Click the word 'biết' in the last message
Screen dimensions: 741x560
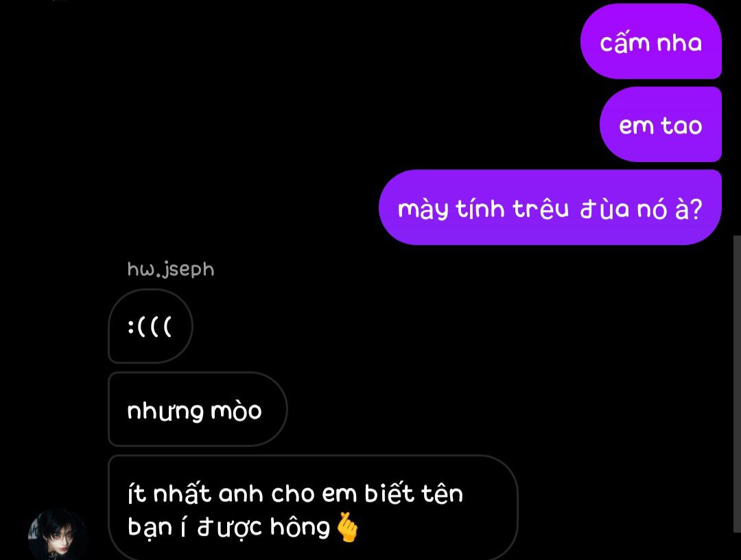click(390, 493)
